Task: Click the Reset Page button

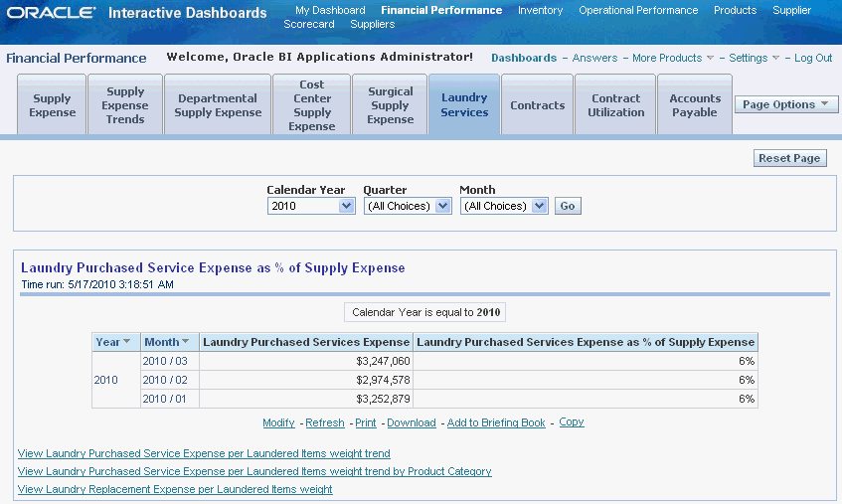Action: pos(789,158)
